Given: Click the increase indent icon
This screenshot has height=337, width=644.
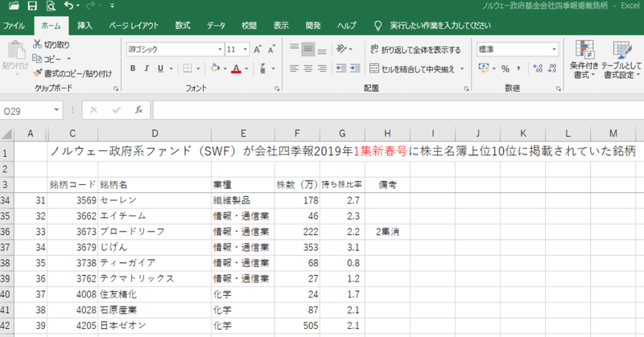Looking at the screenshot, I should [355, 68].
